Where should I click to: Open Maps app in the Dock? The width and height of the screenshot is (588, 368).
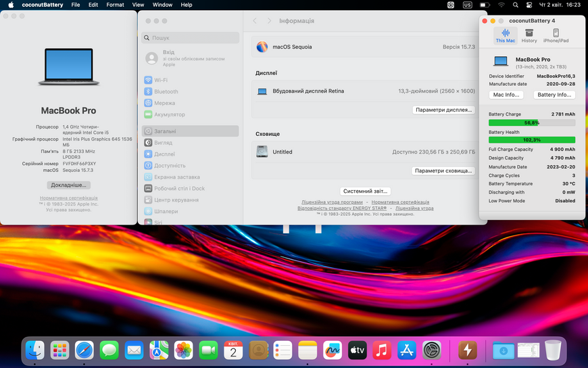(159, 350)
